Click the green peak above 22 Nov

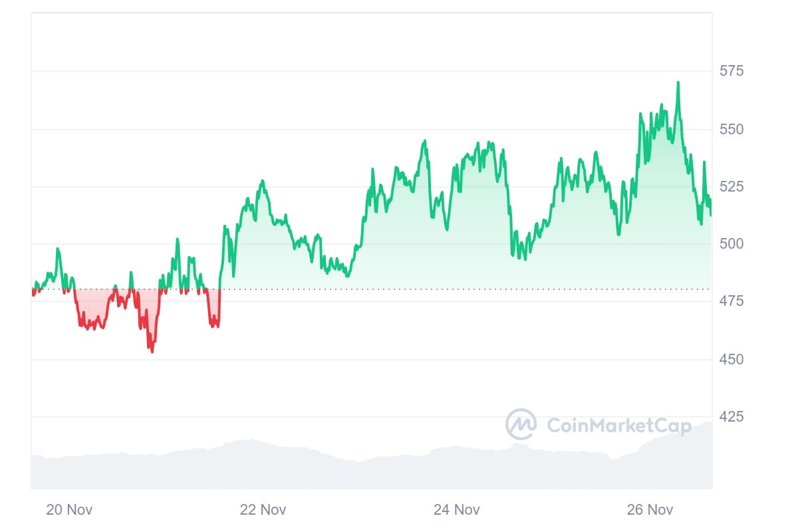262,181
